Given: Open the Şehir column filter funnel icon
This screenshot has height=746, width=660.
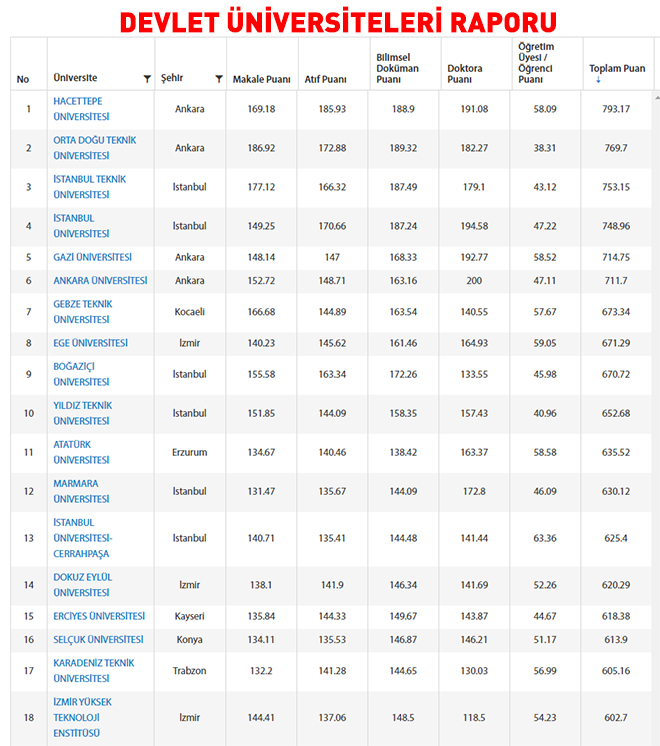Looking at the screenshot, I should click(x=218, y=79).
